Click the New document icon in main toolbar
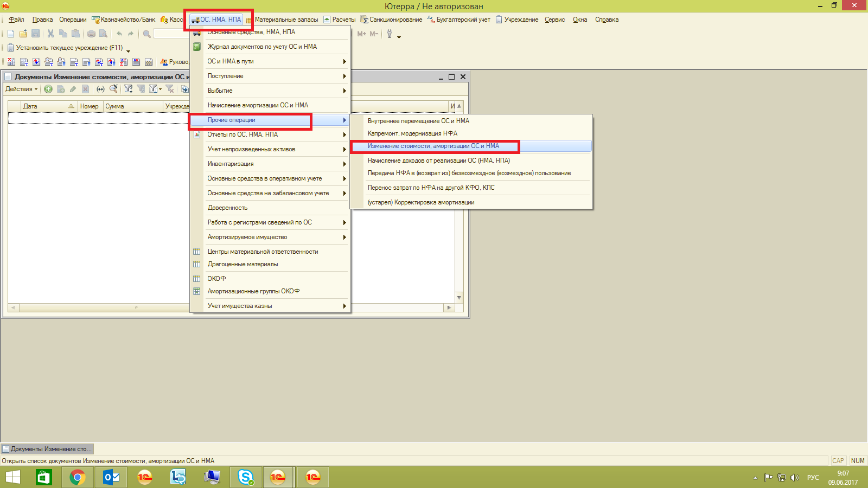The height and width of the screenshot is (488, 868). tap(11, 34)
